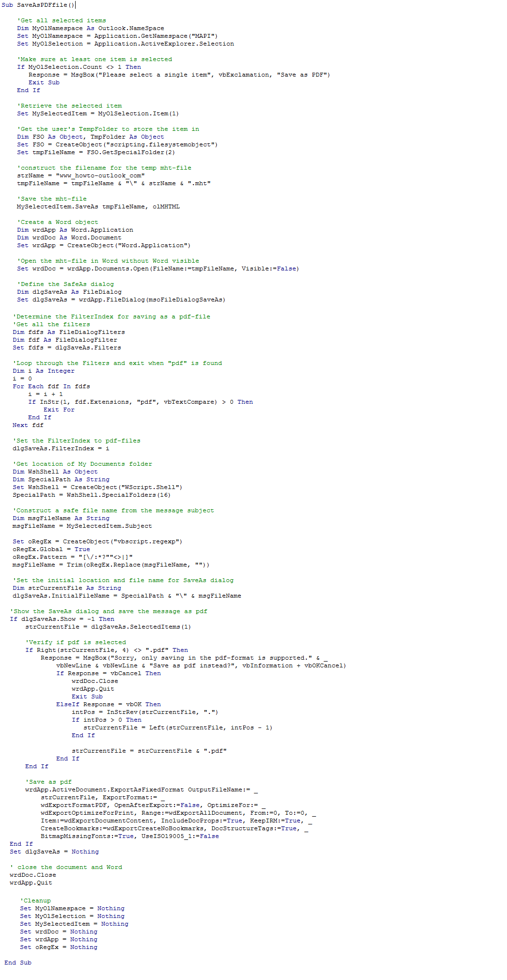Click the line "Set dlgSaveAs = Nothing"
Viewport: 507px width, 980px height.
[x=54, y=852]
